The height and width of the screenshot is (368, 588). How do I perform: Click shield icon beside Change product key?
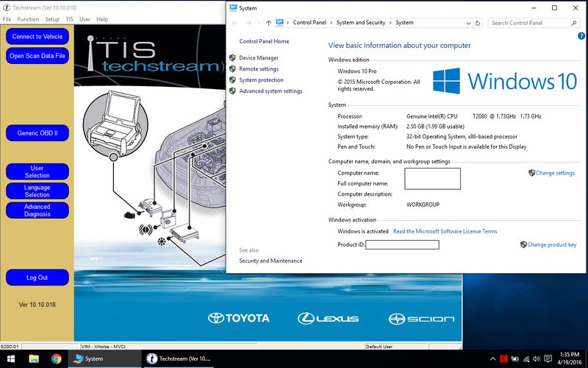[x=523, y=244]
